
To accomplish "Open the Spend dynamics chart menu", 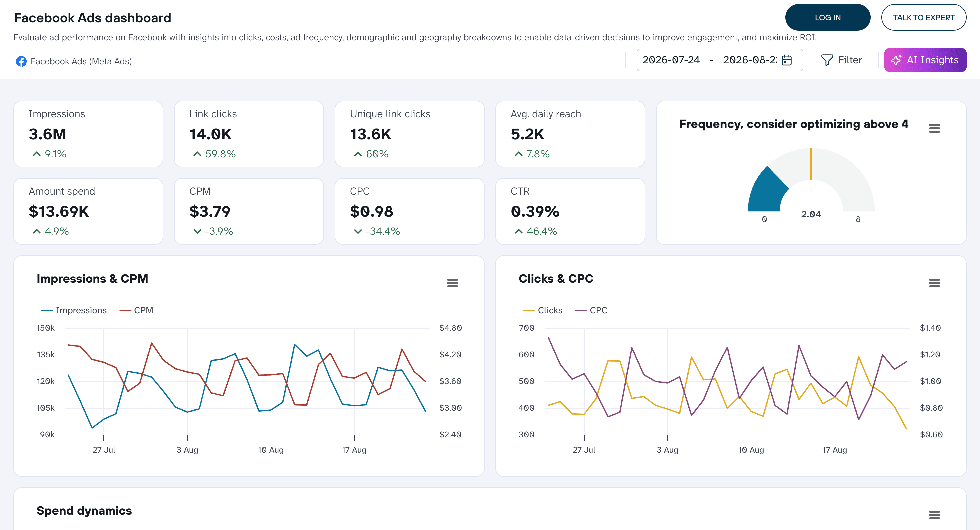I will point(934,515).
